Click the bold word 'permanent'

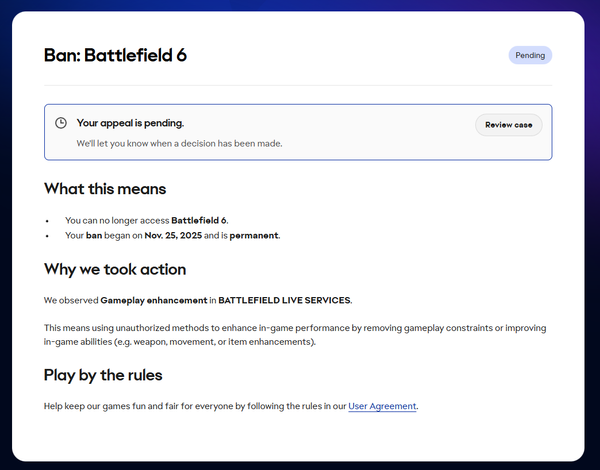coord(253,236)
